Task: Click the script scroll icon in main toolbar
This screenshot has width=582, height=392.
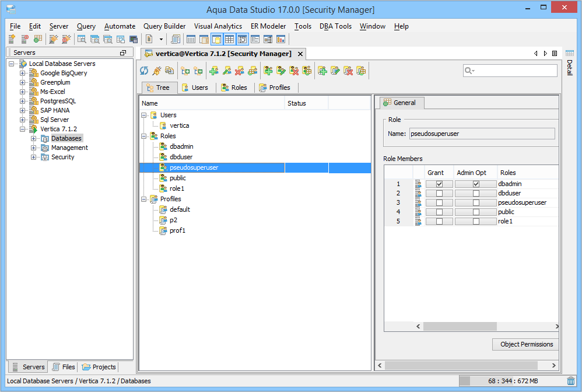Action: [175, 39]
